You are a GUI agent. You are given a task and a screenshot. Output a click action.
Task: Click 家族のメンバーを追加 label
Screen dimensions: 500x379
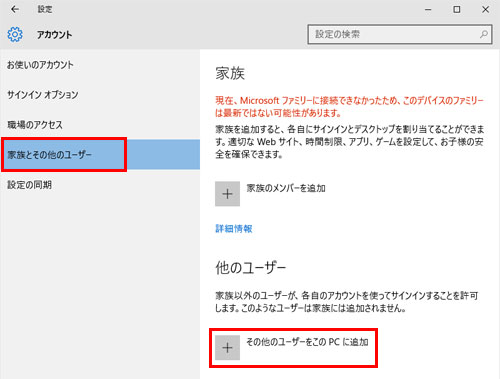pyautogui.click(x=286, y=188)
